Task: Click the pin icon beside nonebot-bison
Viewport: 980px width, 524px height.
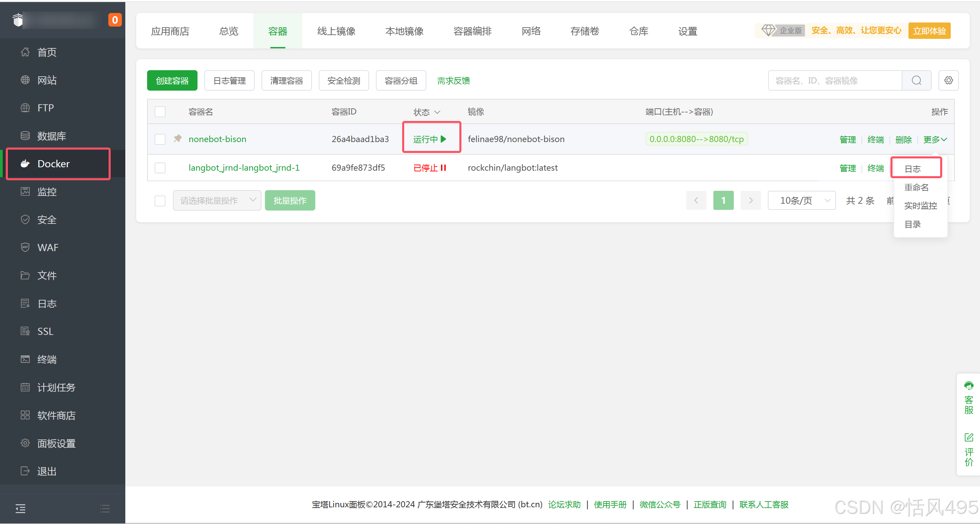Action: [177, 139]
